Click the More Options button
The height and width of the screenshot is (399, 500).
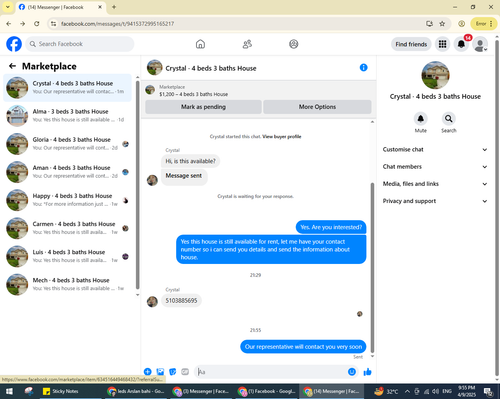317,107
